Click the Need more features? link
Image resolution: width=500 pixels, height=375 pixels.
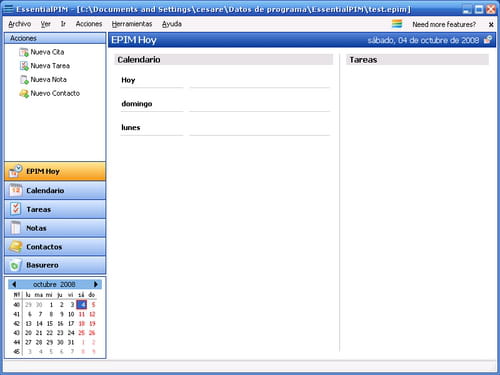coord(444,24)
